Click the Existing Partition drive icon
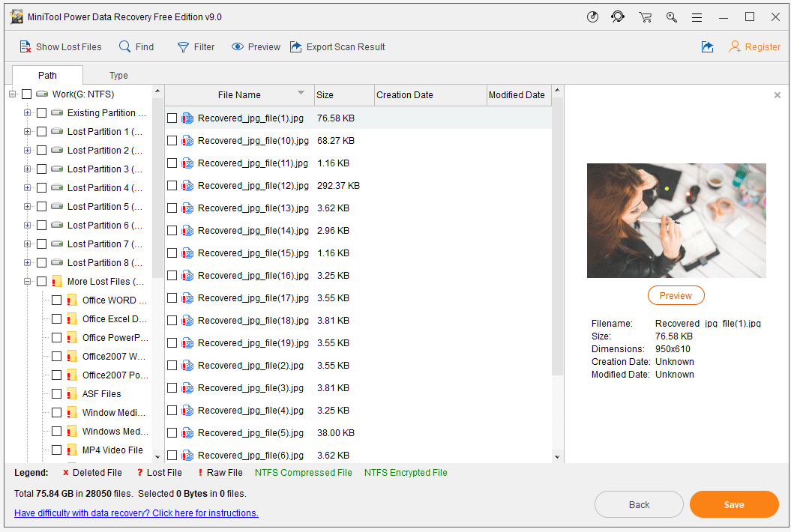Image resolution: width=791 pixels, height=532 pixels. [58, 112]
